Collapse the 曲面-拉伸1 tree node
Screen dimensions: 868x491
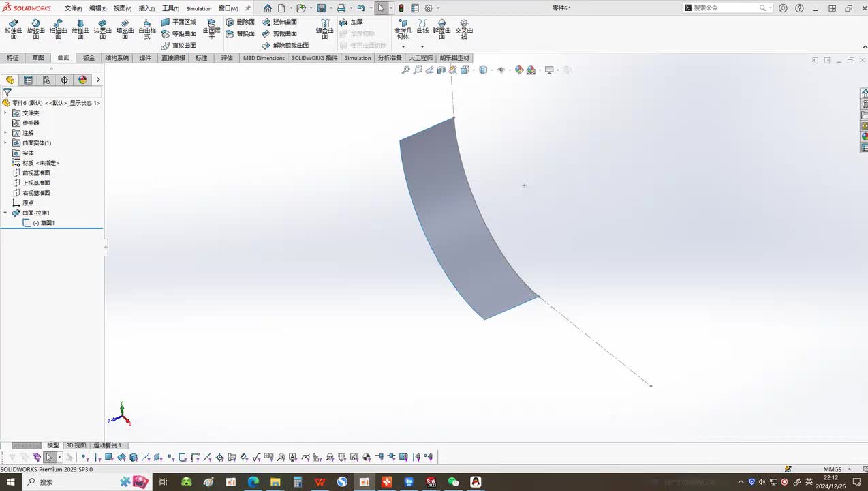coord(5,213)
